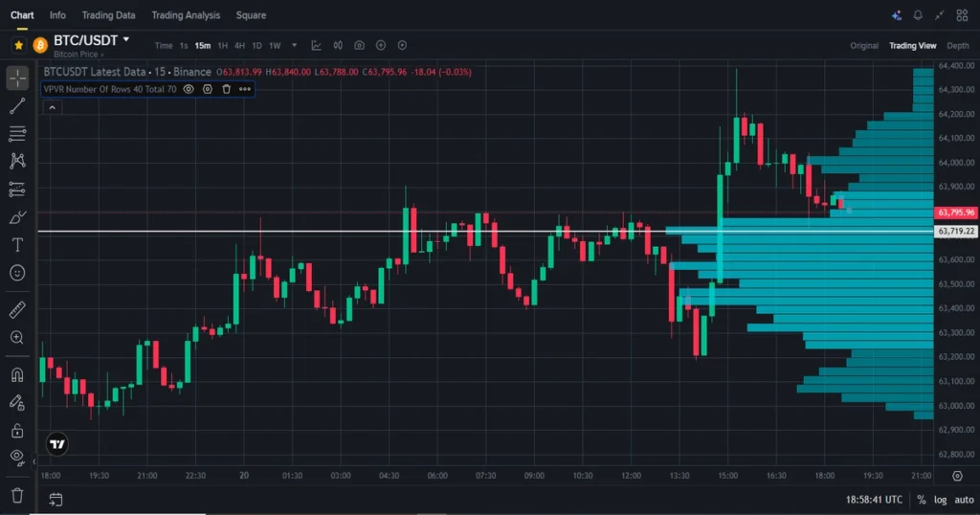Open the price alert bell icon

[918, 15]
